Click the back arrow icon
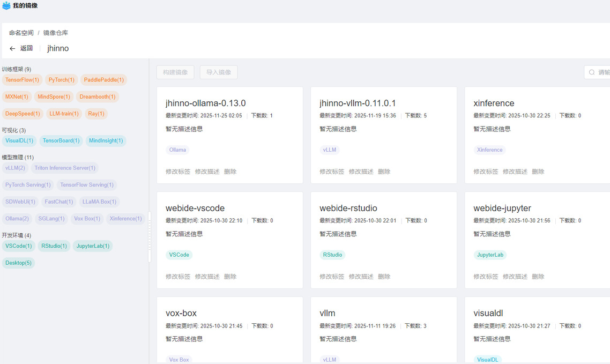The image size is (610, 364). pyautogui.click(x=12, y=48)
